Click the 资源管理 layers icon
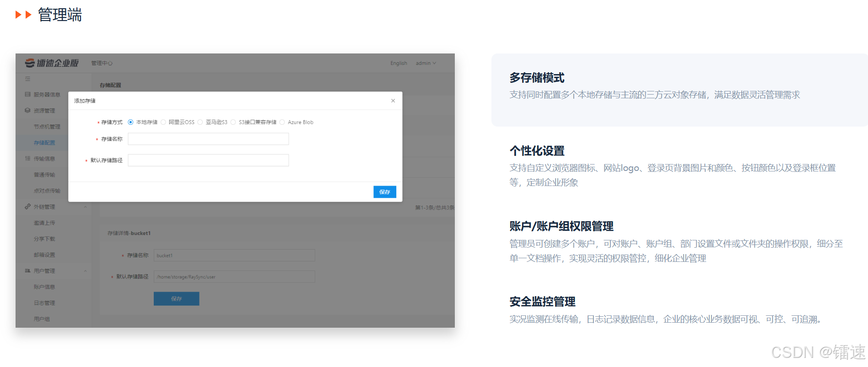 [27, 111]
